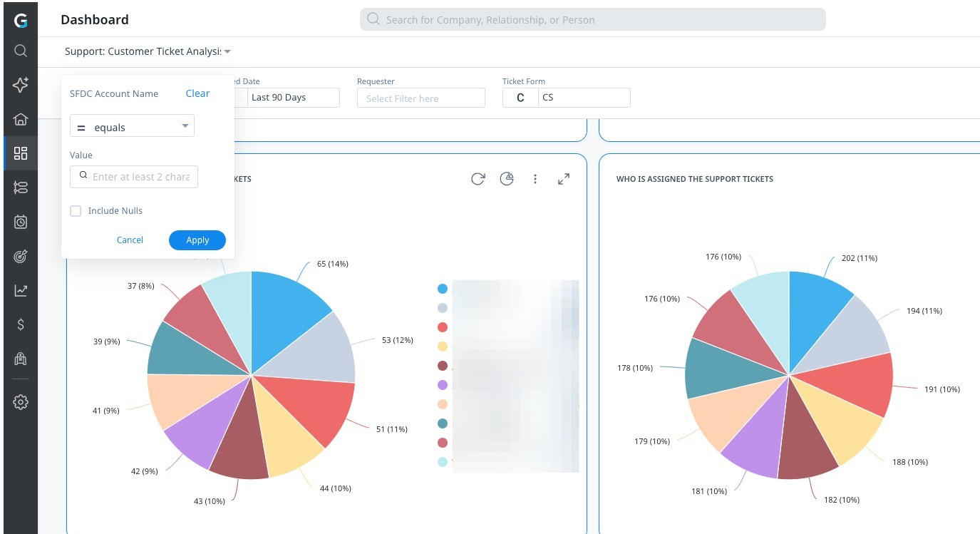Open the settings gear in sidebar
Image resolution: width=980 pixels, height=534 pixels.
(21, 403)
